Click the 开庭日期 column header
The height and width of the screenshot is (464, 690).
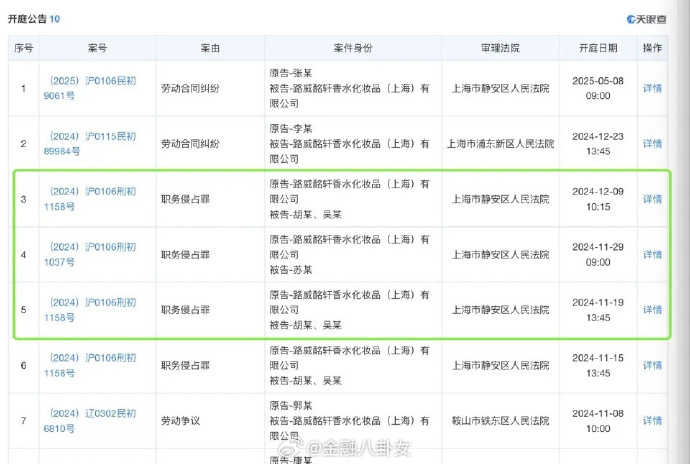click(598, 48)
